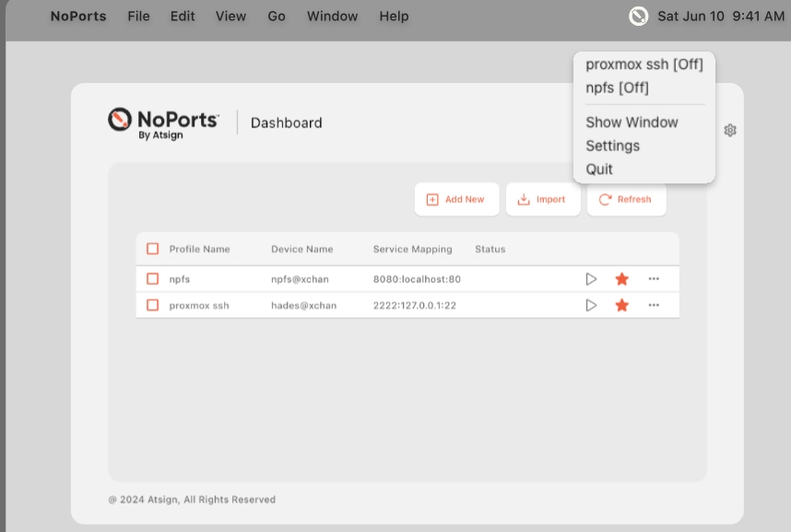
Task: Open the options menu for the npfs row
Action: [x=654, y=278]
